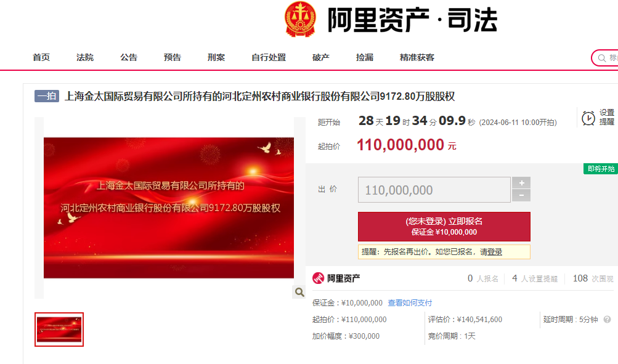618x364 pixels.
Task: Open the 法院 navigation tab
Action: (85, 57)
